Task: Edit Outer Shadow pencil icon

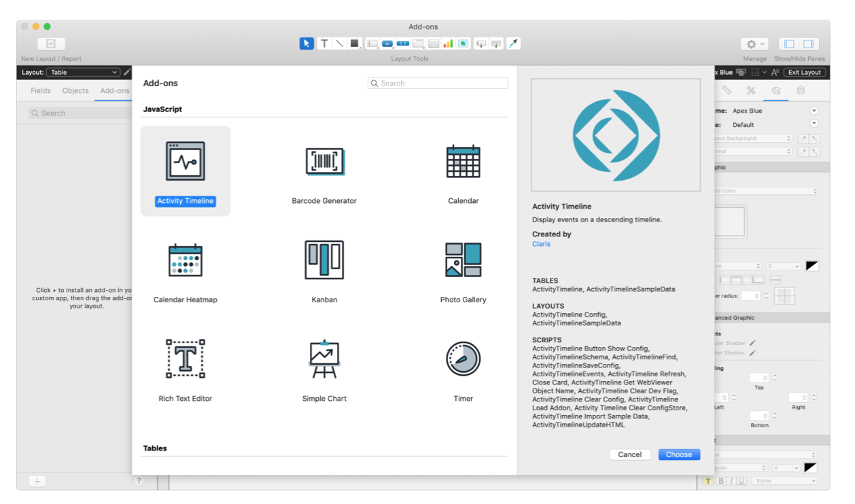Action: 752,344
